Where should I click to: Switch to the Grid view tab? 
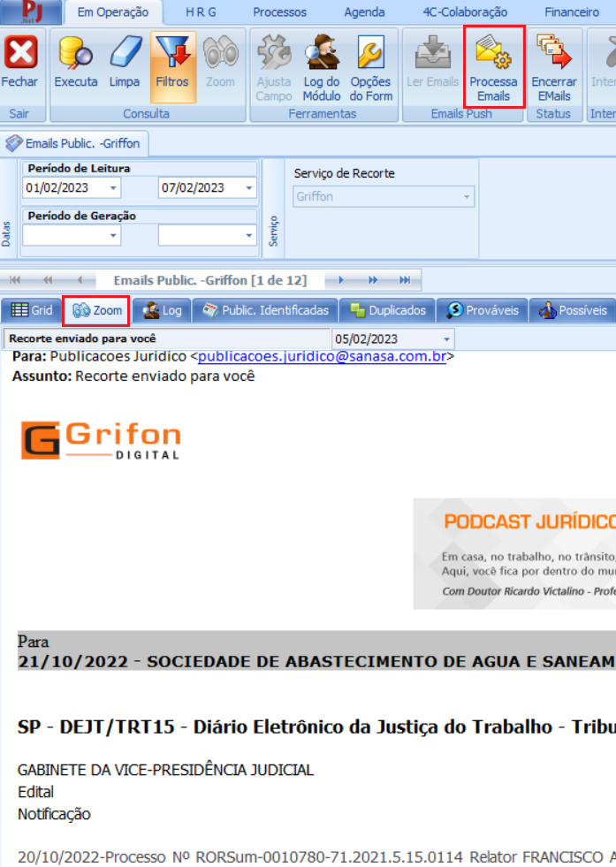click(32, 310)
